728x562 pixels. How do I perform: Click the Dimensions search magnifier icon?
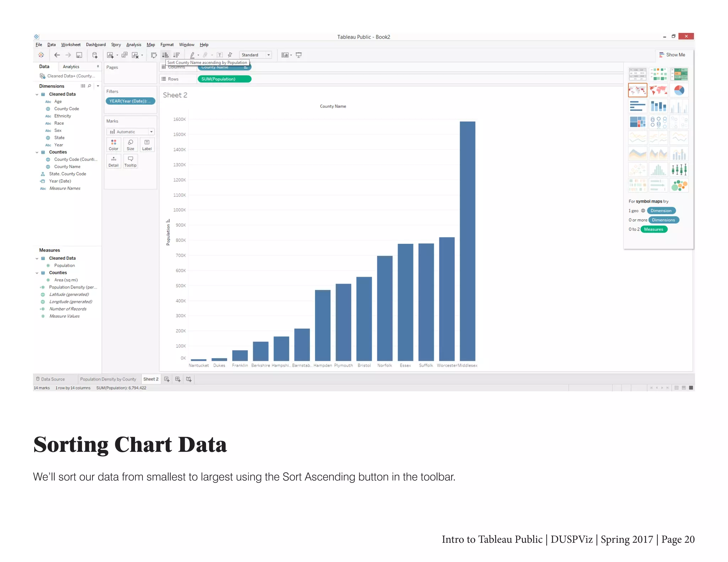click(x=90, y=86)
